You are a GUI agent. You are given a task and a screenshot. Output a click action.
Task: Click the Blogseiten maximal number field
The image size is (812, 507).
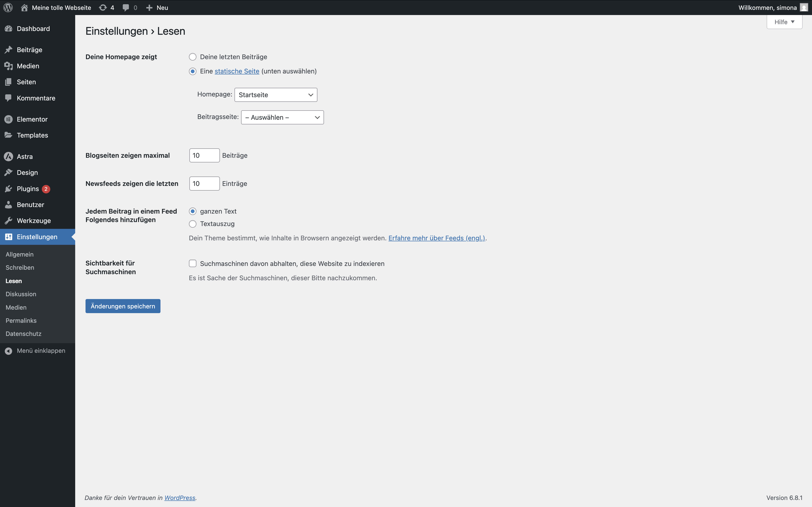point(204,156)
